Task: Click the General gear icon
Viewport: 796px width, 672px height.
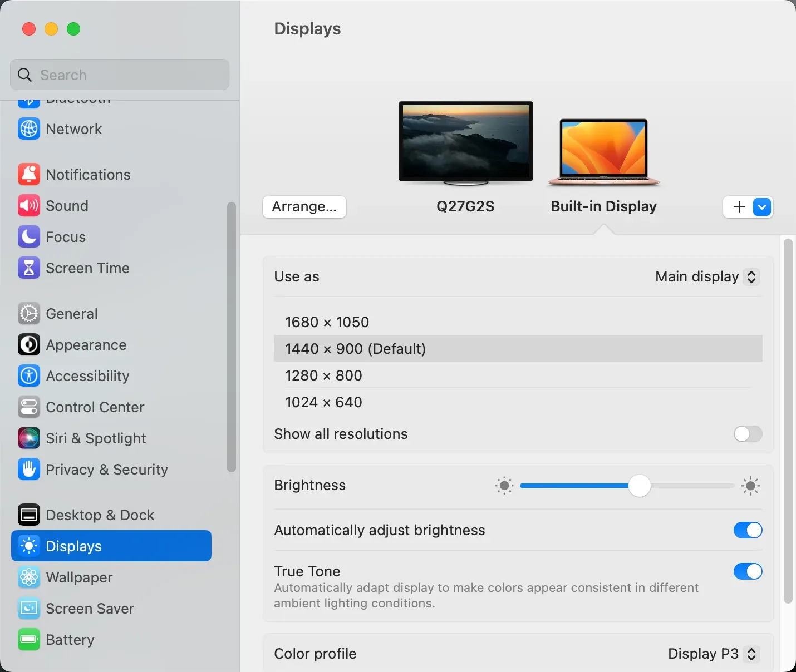Action: coord(29,314)
